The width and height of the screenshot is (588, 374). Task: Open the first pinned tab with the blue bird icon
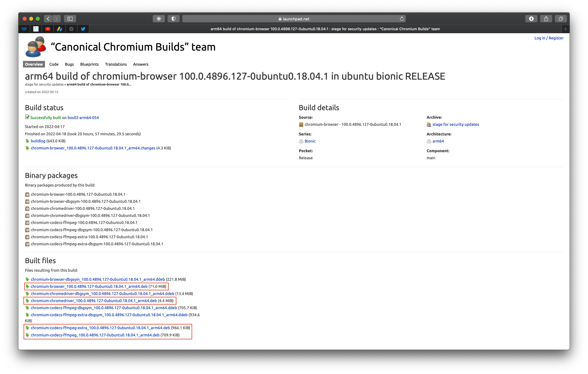tap(24, 29)
